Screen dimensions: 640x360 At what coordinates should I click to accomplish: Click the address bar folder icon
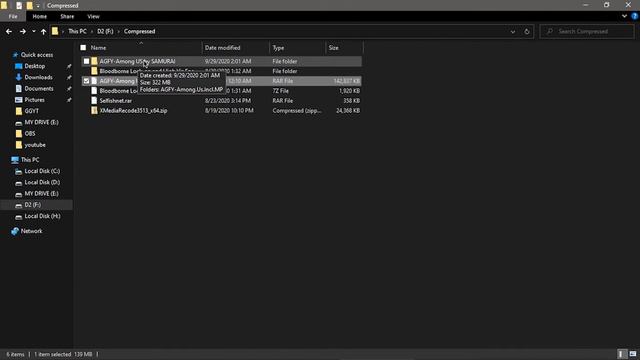pyautogui.click(x=55, y=31)
